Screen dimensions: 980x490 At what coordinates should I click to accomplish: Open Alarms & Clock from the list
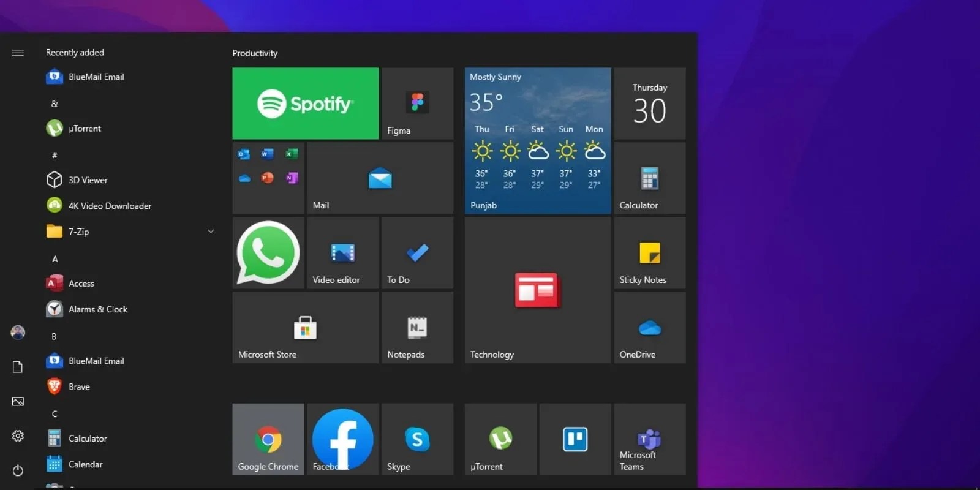[130, 309]
